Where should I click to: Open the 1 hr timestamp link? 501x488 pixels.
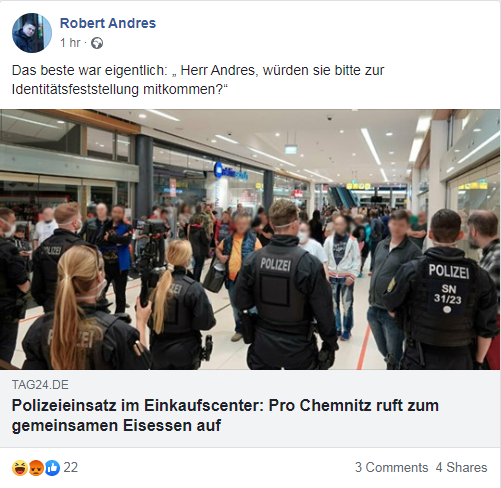click(x=70, y=43)
